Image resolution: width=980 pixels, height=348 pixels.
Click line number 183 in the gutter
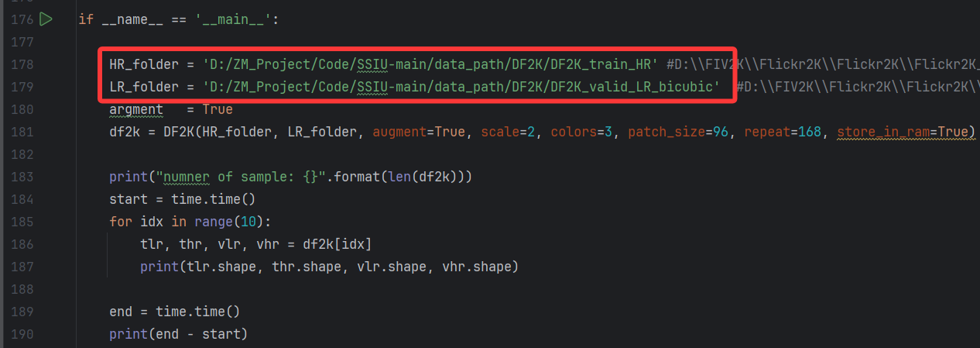[x=22, y=177]
